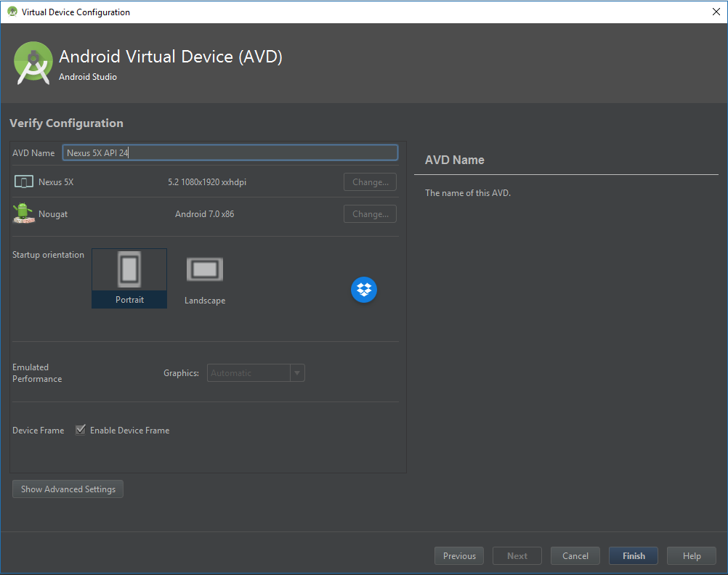The height and width of the screenshot is (575, 728).
Task: Toggle Enable Device Frame checkbox
Action: click(81, 430)
